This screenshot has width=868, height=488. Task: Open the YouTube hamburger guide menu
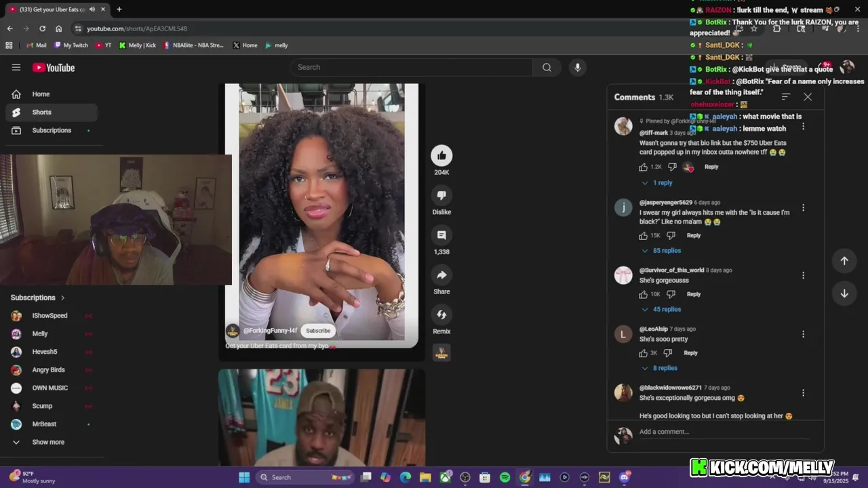tap(16, 67)
